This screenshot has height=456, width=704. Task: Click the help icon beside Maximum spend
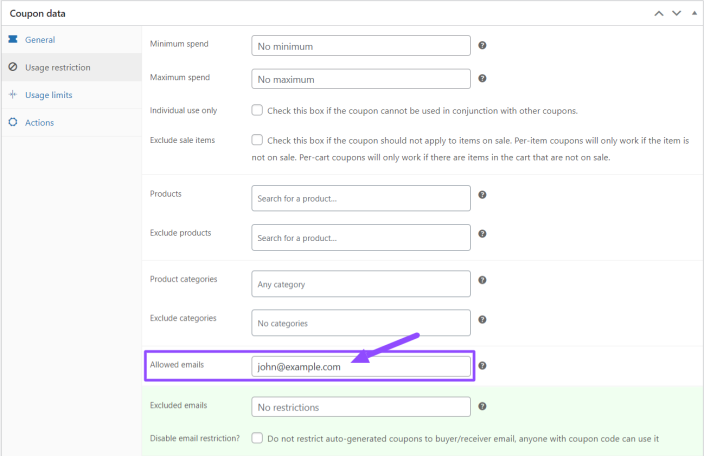tap(482, 79)
